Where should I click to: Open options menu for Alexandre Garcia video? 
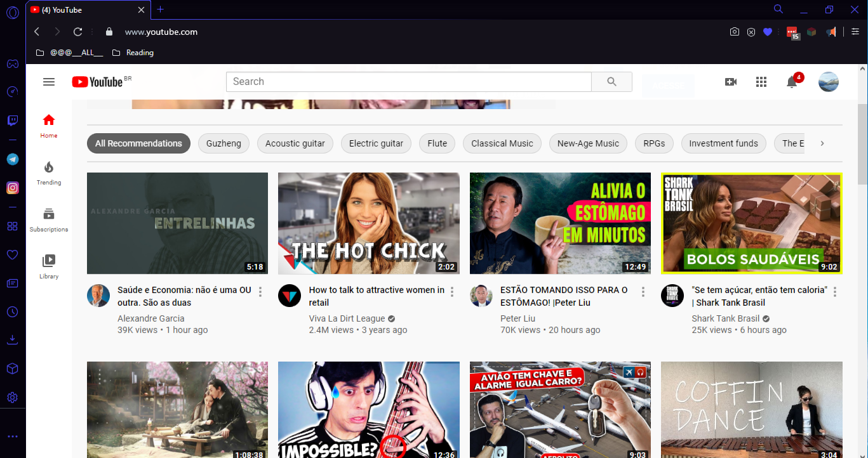click(x=260, y=292)
